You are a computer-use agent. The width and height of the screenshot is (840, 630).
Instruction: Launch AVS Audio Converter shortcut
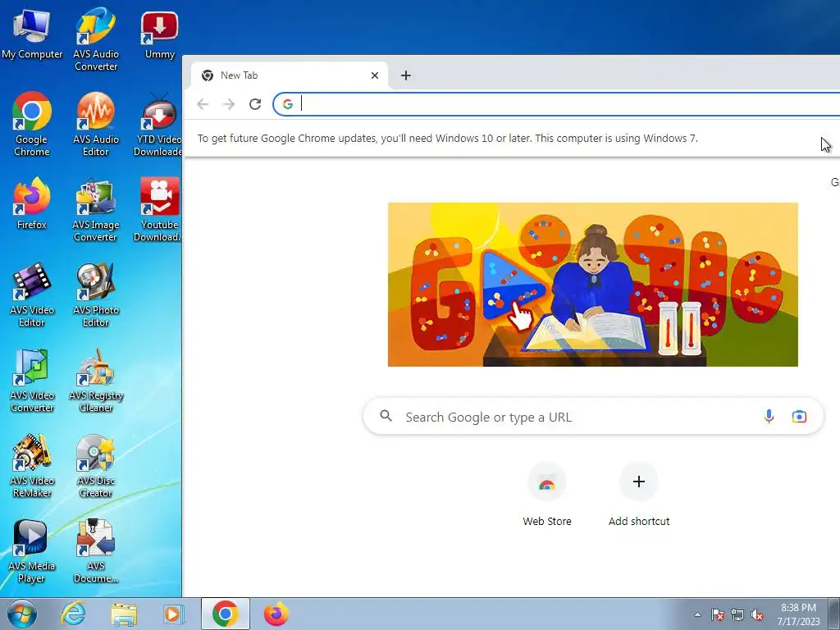[x=96, y=39]
